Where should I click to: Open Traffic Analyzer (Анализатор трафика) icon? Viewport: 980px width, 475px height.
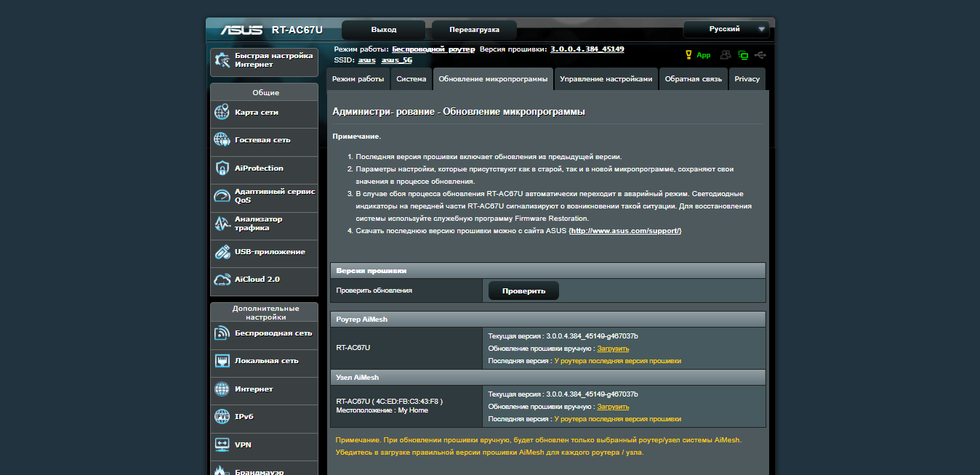[x=222, y=224]
